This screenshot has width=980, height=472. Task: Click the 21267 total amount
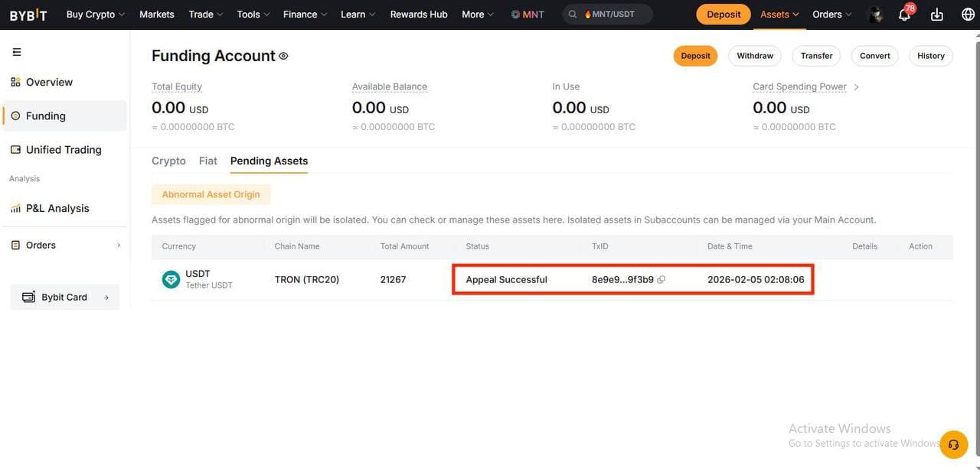[x=393, y=279]
